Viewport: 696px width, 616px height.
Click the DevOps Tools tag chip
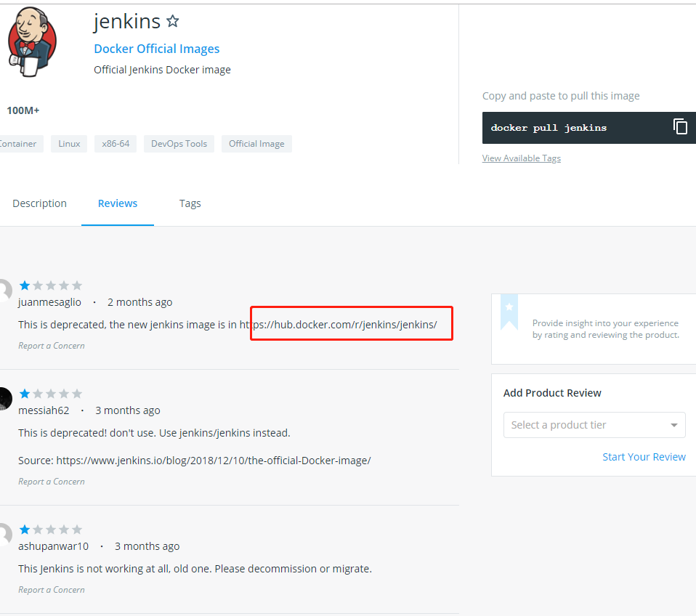coord(179,144)
